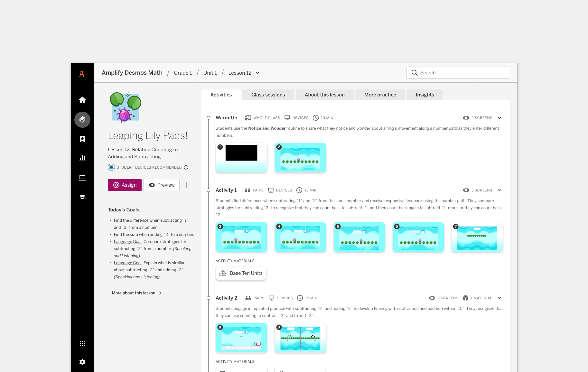Follow the More about this lesson link

pos(136,293)
